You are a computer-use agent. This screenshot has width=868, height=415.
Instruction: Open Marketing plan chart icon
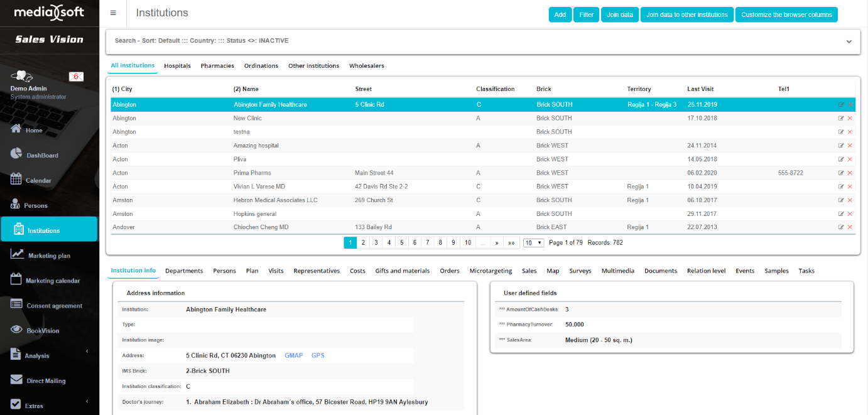point(17,255)
